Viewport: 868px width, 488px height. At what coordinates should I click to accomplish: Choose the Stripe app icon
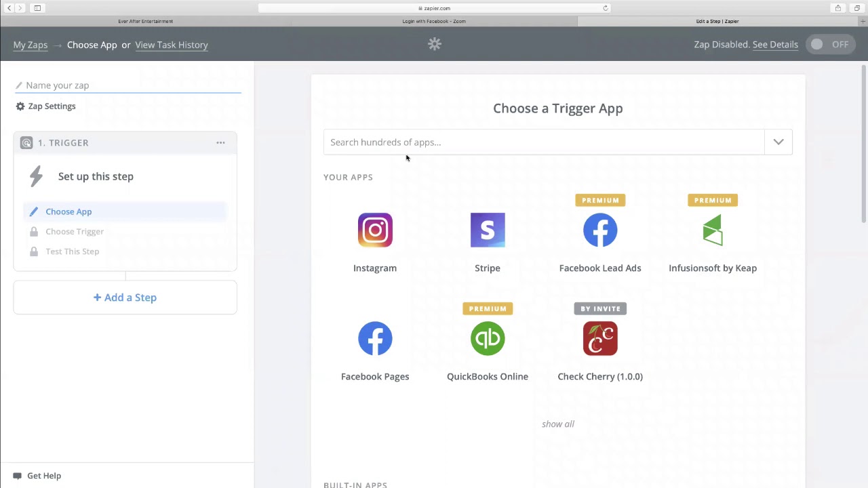(488, 230)
